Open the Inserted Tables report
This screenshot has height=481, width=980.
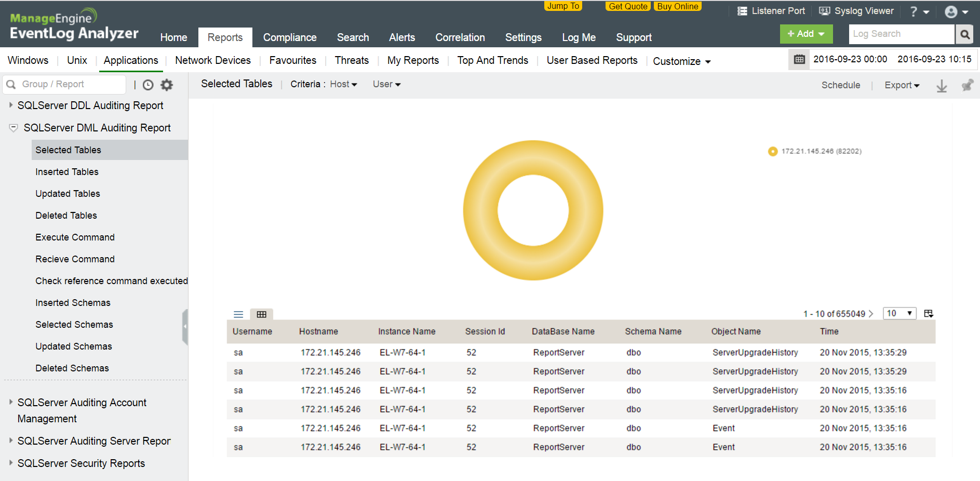67,172
